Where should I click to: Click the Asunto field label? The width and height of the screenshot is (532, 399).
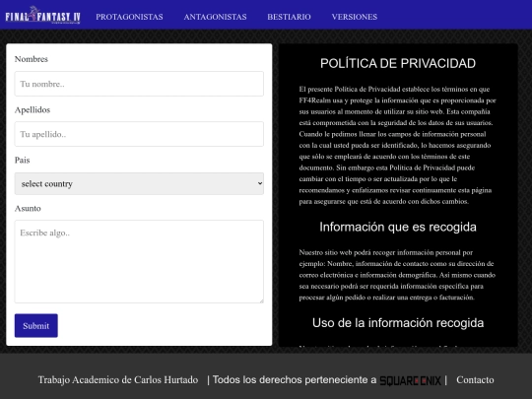(28, 208)
